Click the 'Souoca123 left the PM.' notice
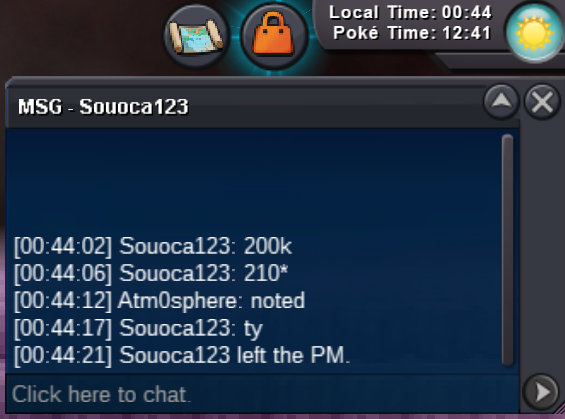The height and width of the screenshot is (419, 565). point(182,355)
